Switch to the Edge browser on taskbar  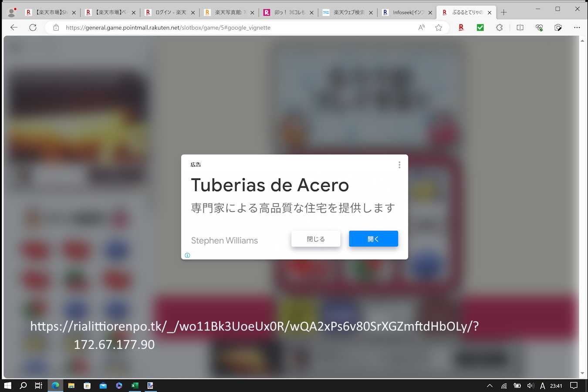pyautogui.click(x=55, y=385)
